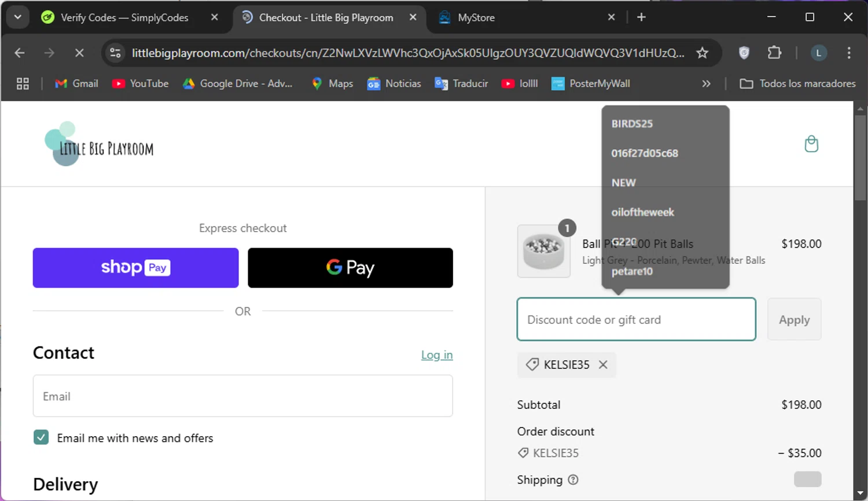The width and height of the screenshot is (868, 501).
Task: Open Todos los marcadores folder
Action: (797, 84)
